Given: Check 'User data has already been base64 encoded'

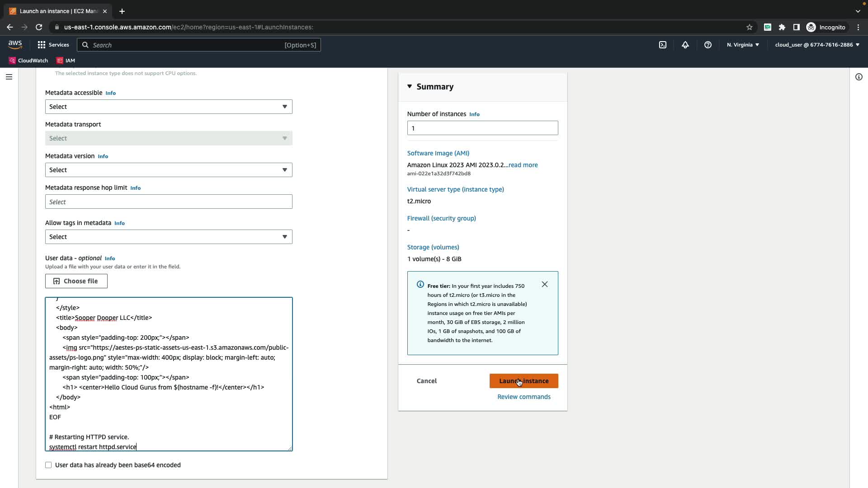Looking at the screenshot, I should pyautogui.click(x=48, y=465).
